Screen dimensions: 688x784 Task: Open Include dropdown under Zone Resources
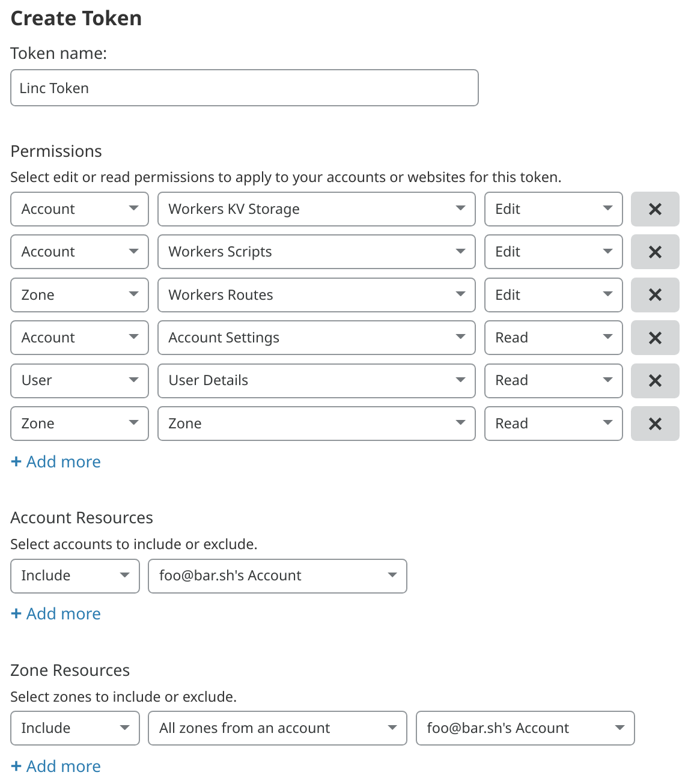(x=75, y=728)
